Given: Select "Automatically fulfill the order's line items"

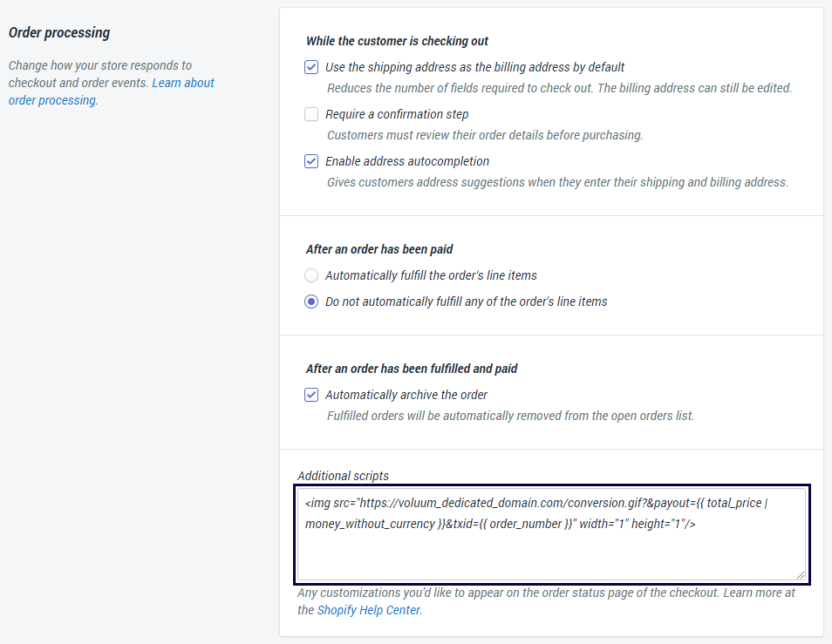Looking at the screenshot, I should tap(311, 275).
